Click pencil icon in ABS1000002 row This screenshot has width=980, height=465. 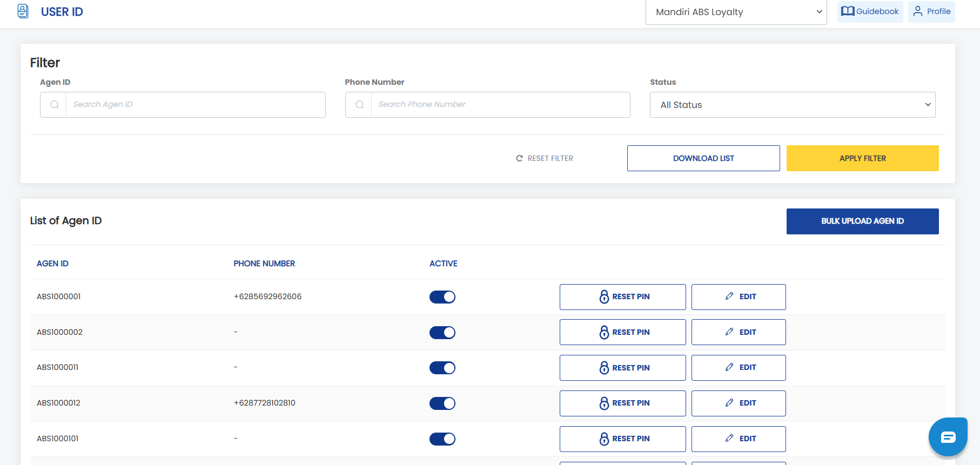[729, 332]
